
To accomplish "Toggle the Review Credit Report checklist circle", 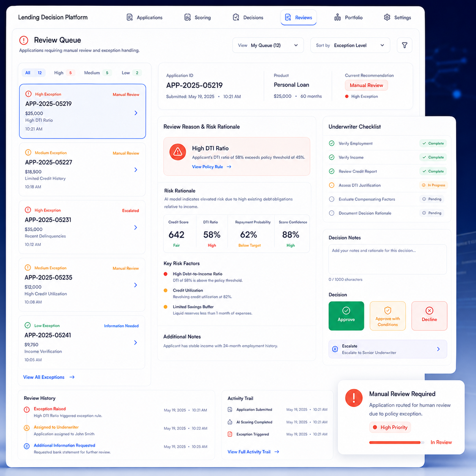I will coord(332,171).
